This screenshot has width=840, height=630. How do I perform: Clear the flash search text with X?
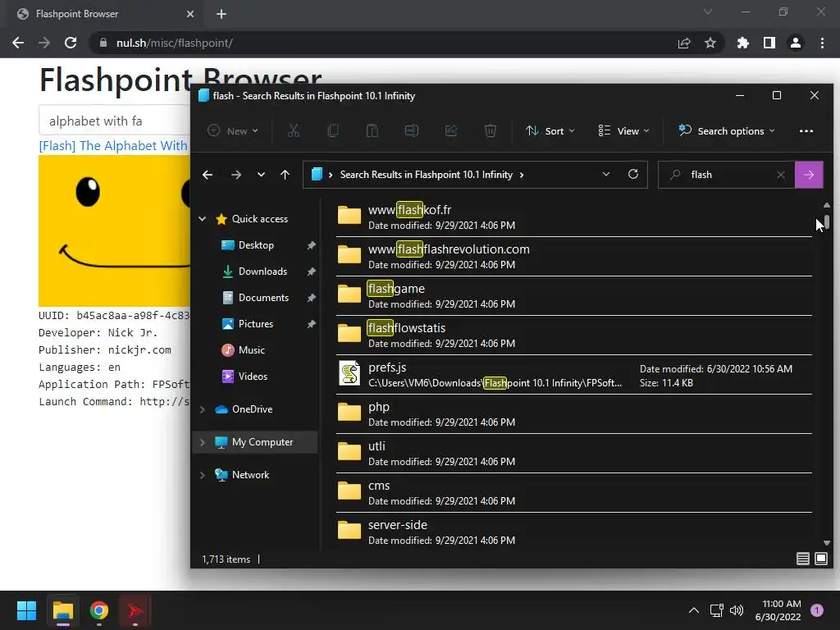[781, 175]
